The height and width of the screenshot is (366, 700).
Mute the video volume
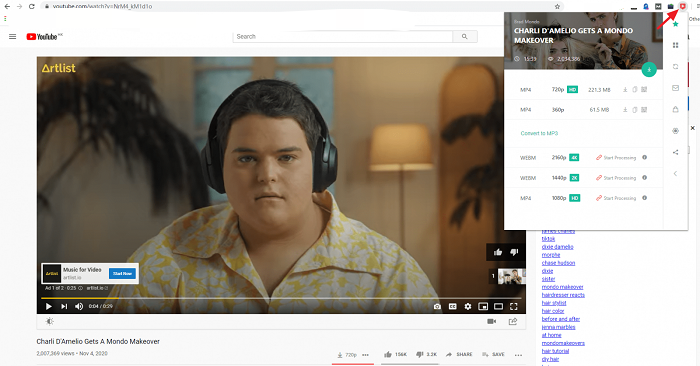tap(79, 306)
